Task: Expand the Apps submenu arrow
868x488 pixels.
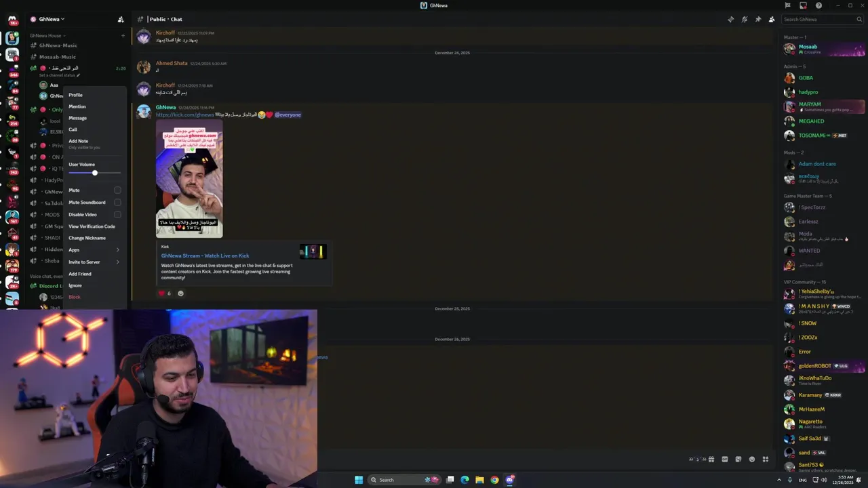Action: click(x=117, y=250)
